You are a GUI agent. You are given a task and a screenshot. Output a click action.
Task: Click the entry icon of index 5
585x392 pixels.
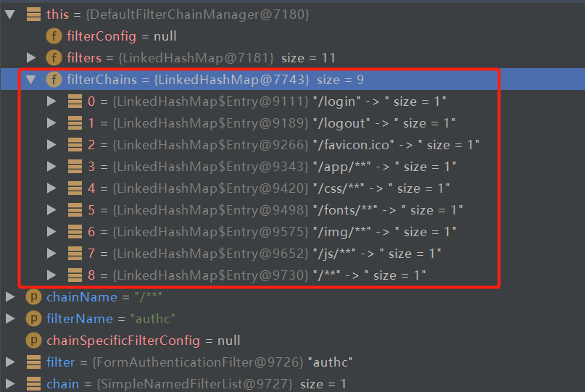[75, 209]
